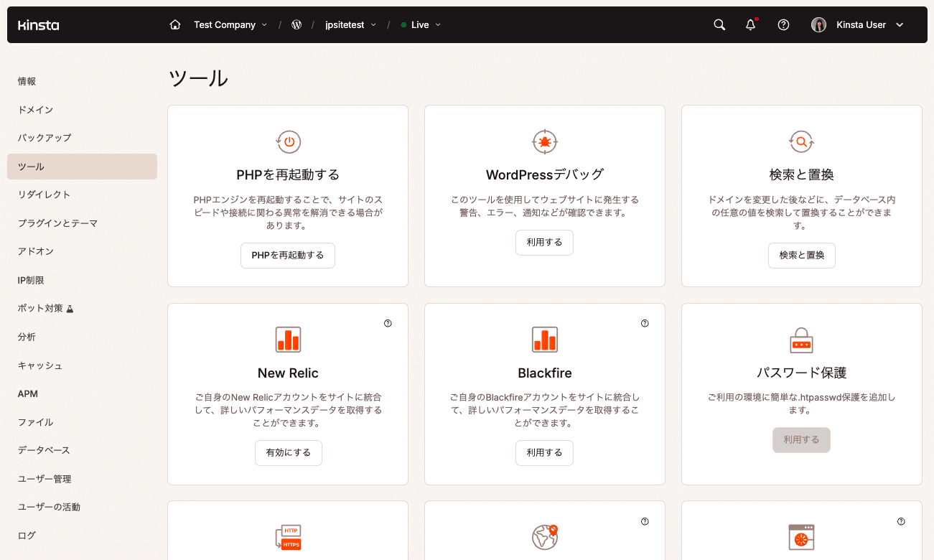Image resolution: width=934 pixels, height=560 pixels.
Task: Click the PHP restart power icon
Action: (x=288, y=141)
